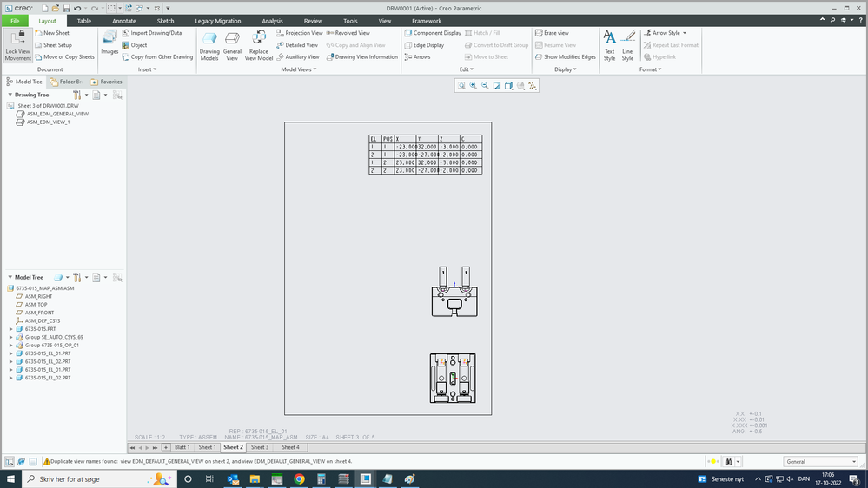Click the Zoom In icon in graphics toolbar

click(x=474, y=85)
